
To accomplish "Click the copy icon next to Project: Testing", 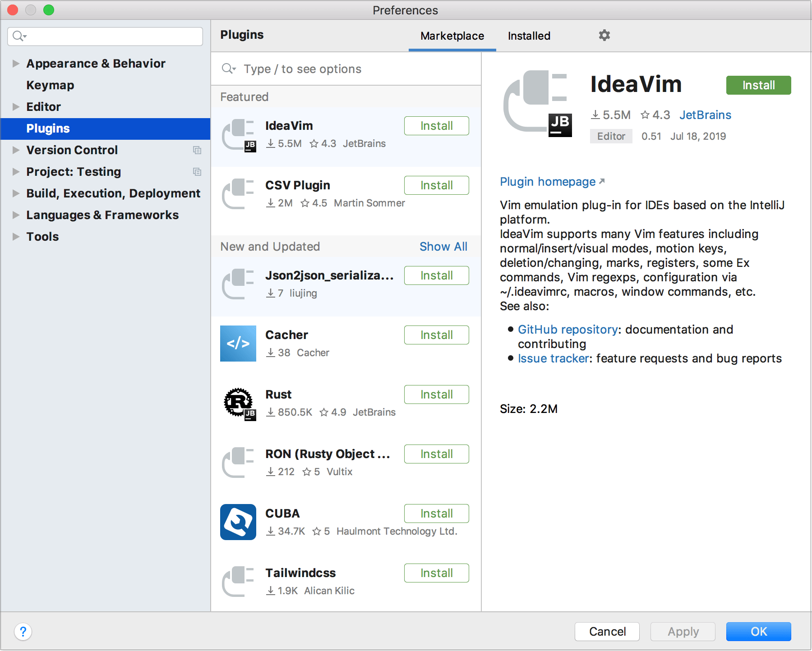I will click(197, 172).
